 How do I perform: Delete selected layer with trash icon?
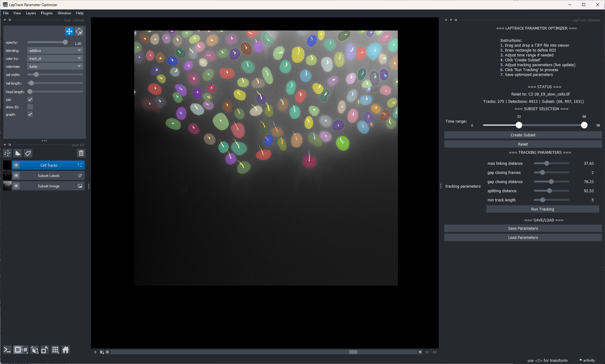(x=81, y=153)
